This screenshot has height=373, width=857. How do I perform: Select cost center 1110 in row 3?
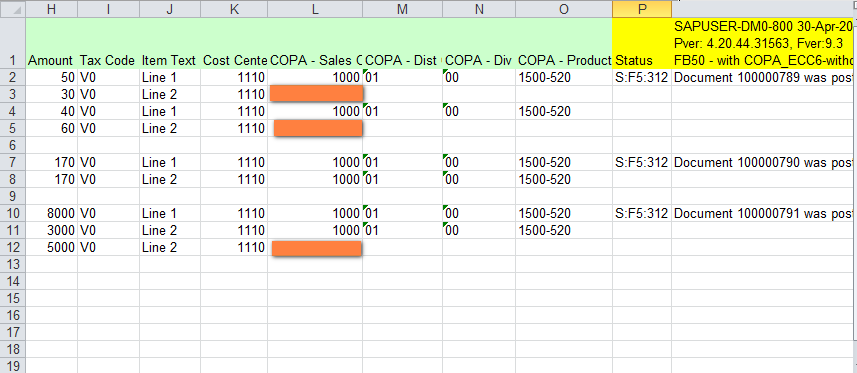coord(234,95)
